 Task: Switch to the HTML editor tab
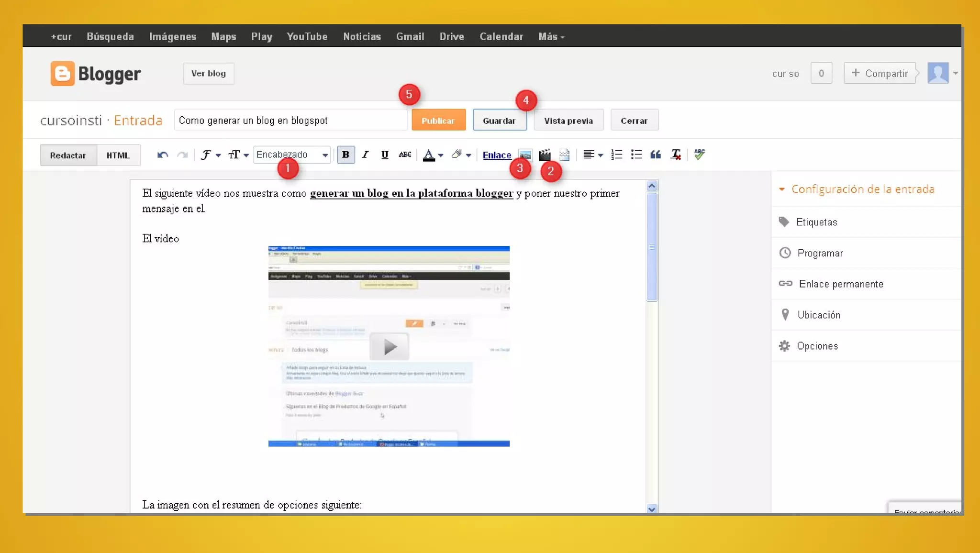pyautogui.click(x=118, y=155)
